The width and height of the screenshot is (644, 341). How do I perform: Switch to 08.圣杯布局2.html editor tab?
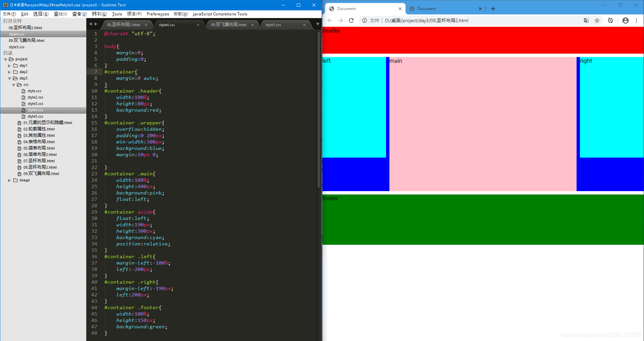[x=123, y=25]
